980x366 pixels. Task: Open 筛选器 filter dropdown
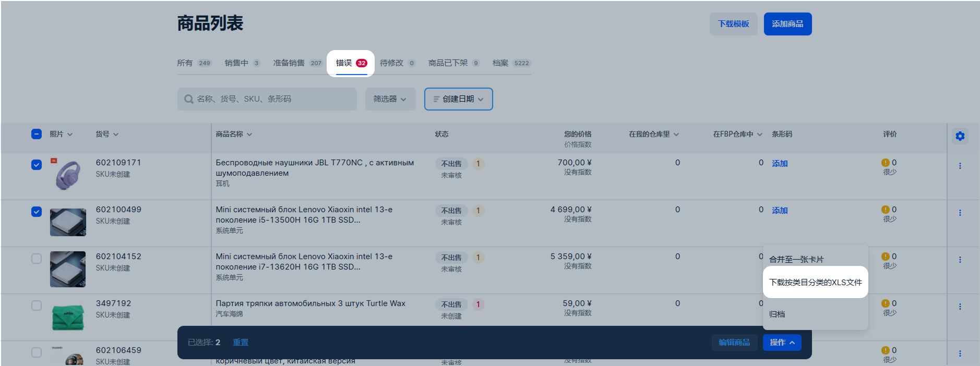tap(390, 99)
